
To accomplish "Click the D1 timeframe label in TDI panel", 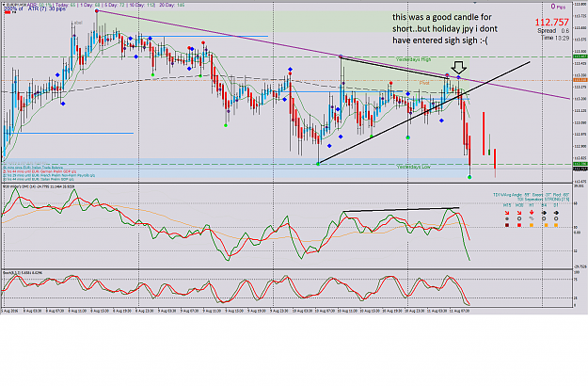I will pyautogui.click(x=556, y=205).
